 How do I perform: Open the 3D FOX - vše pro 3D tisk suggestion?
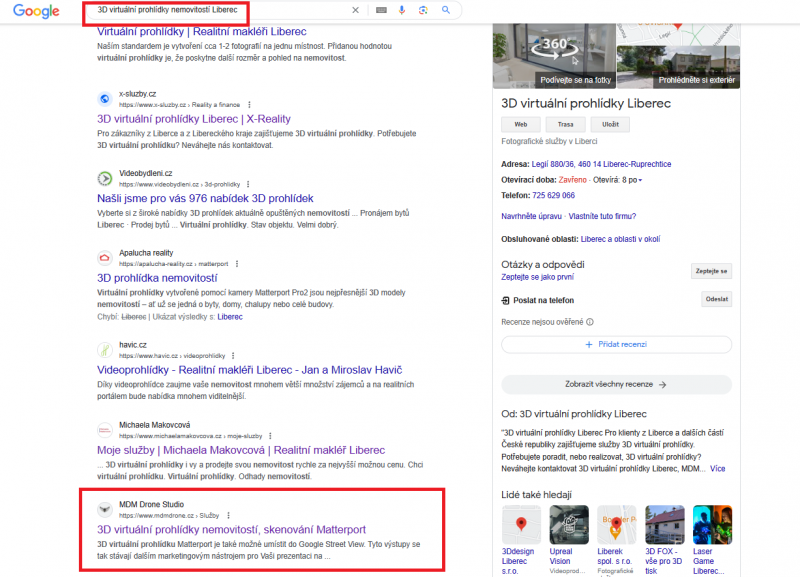click(x=664, y=540)
